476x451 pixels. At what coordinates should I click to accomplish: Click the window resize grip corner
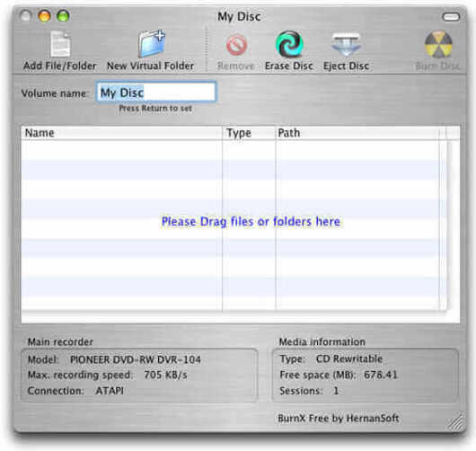[456, 422]
